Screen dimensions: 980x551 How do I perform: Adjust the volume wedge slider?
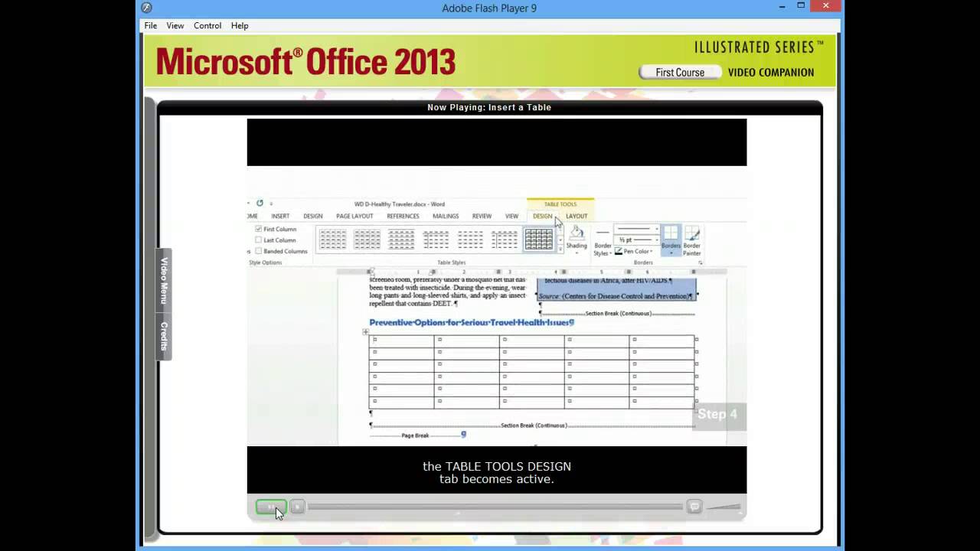(723, 507)
